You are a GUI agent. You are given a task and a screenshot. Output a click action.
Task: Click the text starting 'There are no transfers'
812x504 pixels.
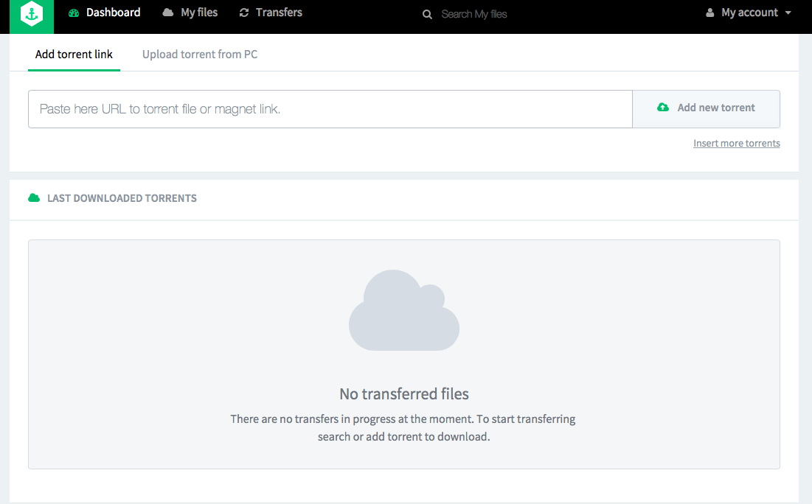403,427
